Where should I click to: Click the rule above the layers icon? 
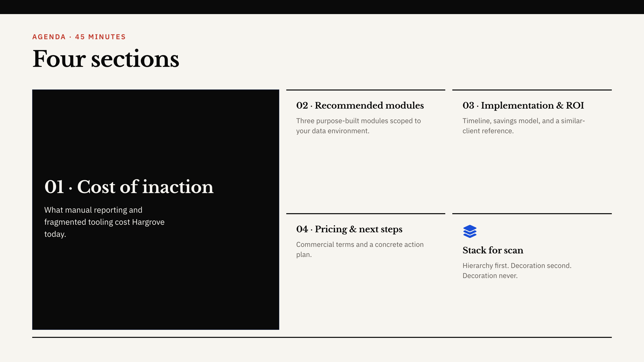point(532,213)
